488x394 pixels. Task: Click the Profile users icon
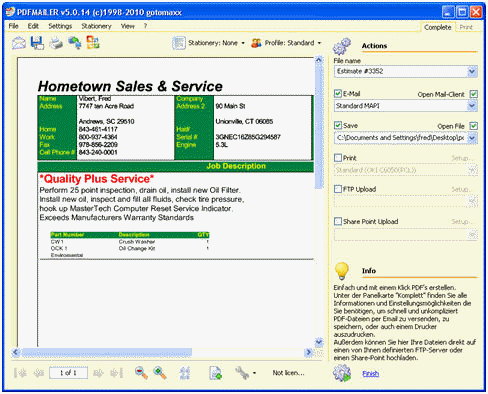[256, 43]
